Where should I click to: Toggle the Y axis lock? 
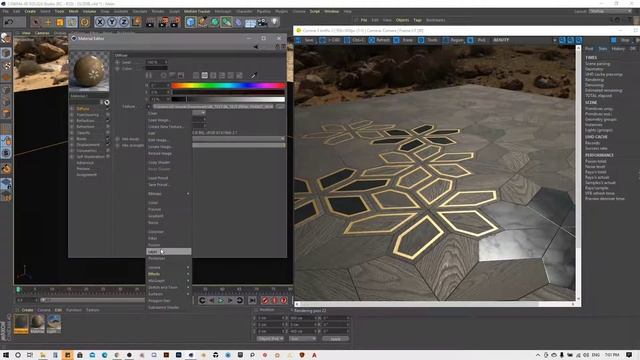click(112, 22)
